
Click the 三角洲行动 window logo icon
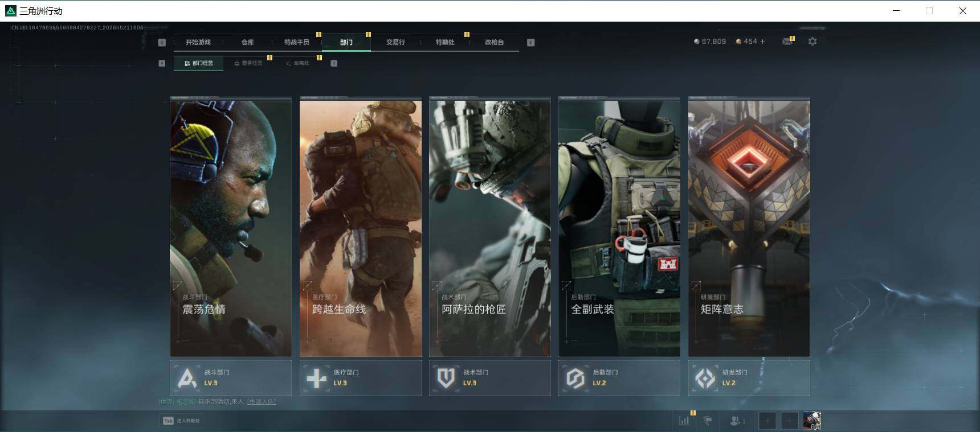point(10,11)
